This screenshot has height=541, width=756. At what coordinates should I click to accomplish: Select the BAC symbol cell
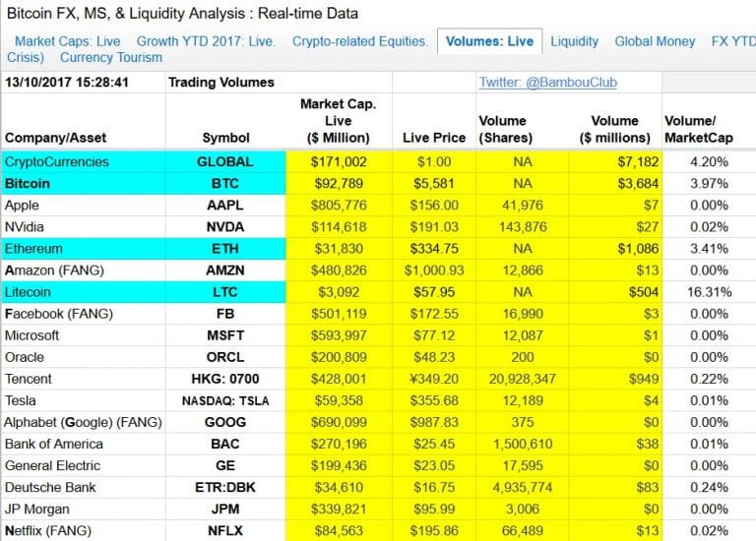coord(225,444)
